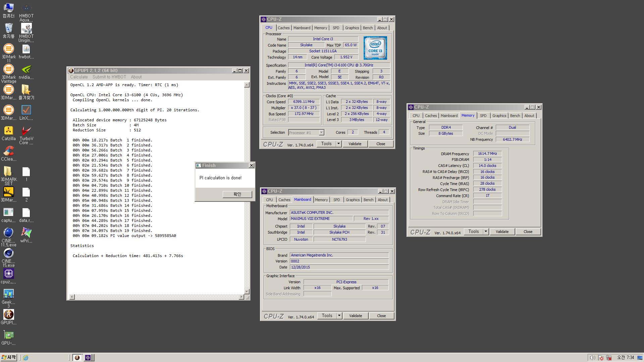Screen dimensions: 644x362
Task: Select the desktop file named 1
Action: click(x=26, y=174)
